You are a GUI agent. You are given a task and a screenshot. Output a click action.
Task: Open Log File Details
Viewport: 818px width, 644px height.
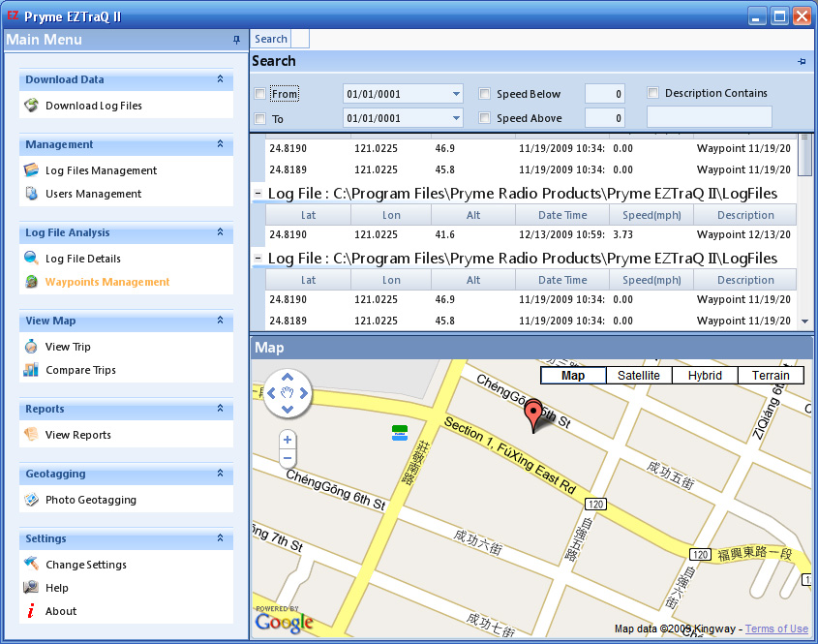click(x=83, y=259)
